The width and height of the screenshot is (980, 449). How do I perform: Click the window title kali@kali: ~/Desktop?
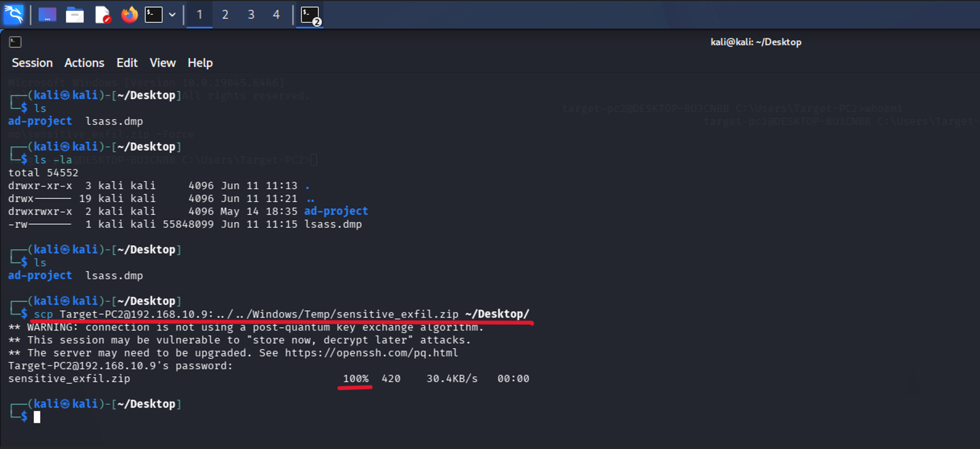756,42
